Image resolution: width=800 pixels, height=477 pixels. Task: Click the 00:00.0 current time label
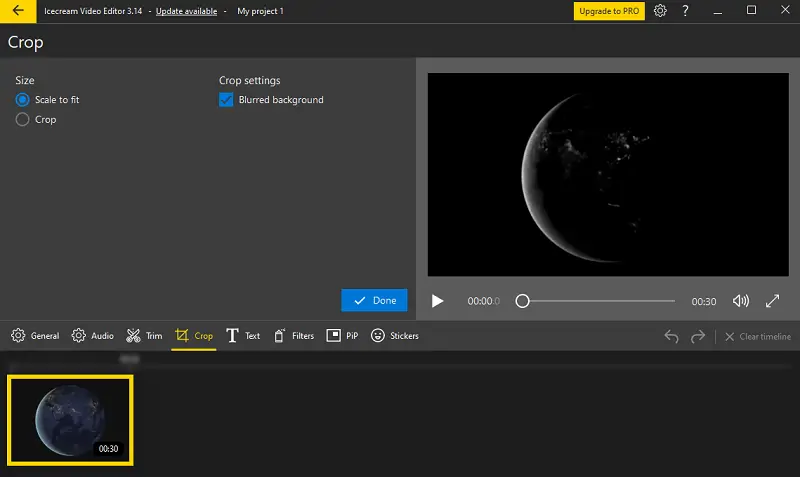tap(483, 301)
